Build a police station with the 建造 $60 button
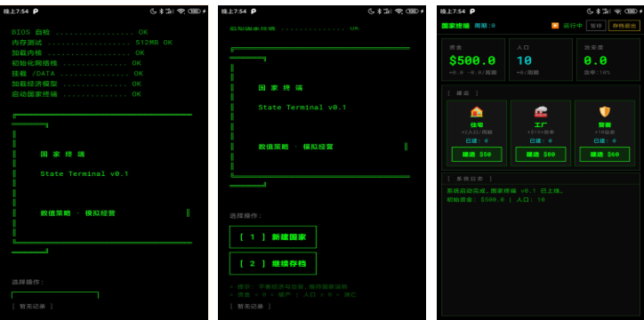 pyautogui.click(x=605, y=155)
